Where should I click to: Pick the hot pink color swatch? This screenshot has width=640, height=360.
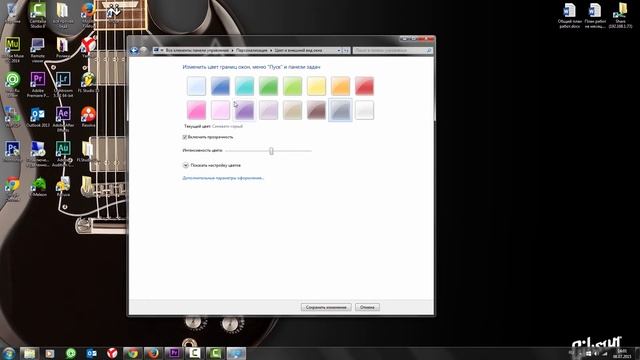coord(196,110)
